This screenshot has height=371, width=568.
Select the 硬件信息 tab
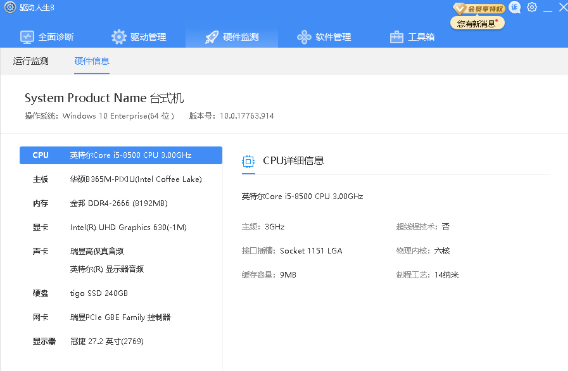point(92,61)
